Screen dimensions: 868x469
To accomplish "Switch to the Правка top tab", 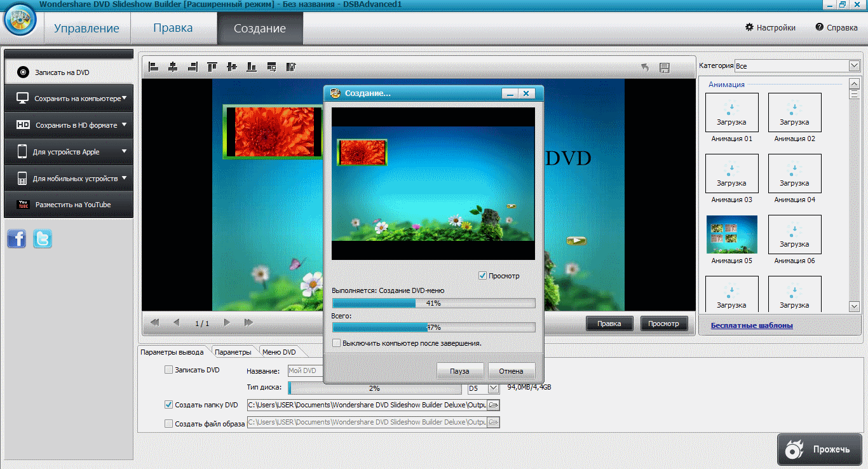I will tap(173, 28).
